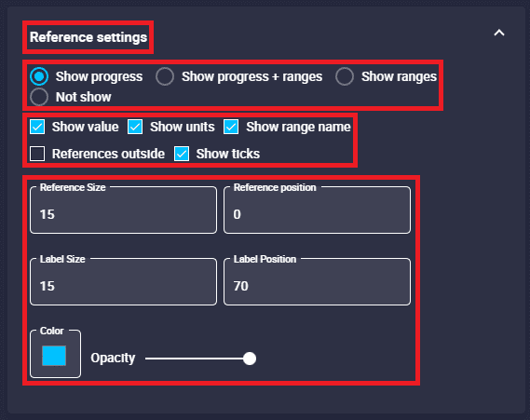Click the Label Position input field
Image resolution: width=530 pixels, height=420 pixels.
(x=317, y=282)
